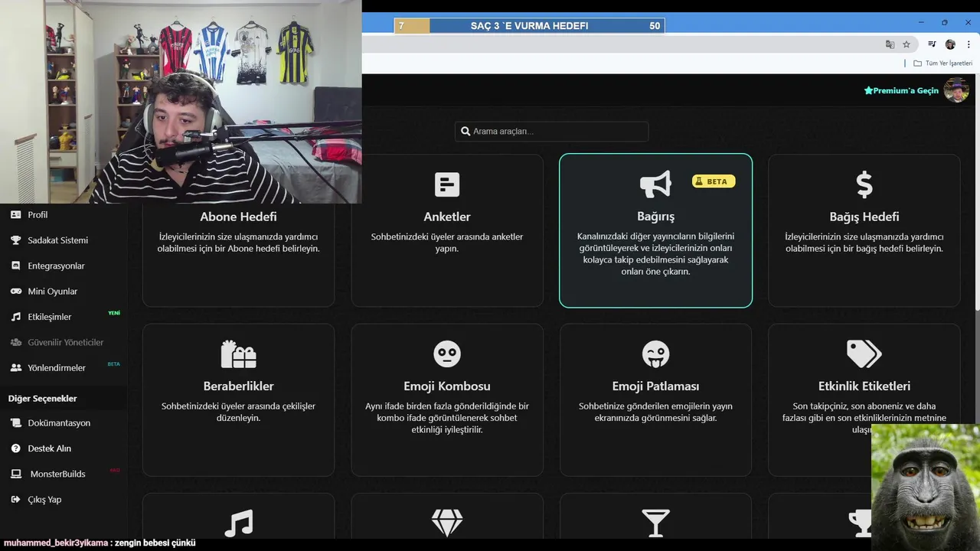
Task: Click the Etkinlik Etiketleri title text
Action: 864,386
